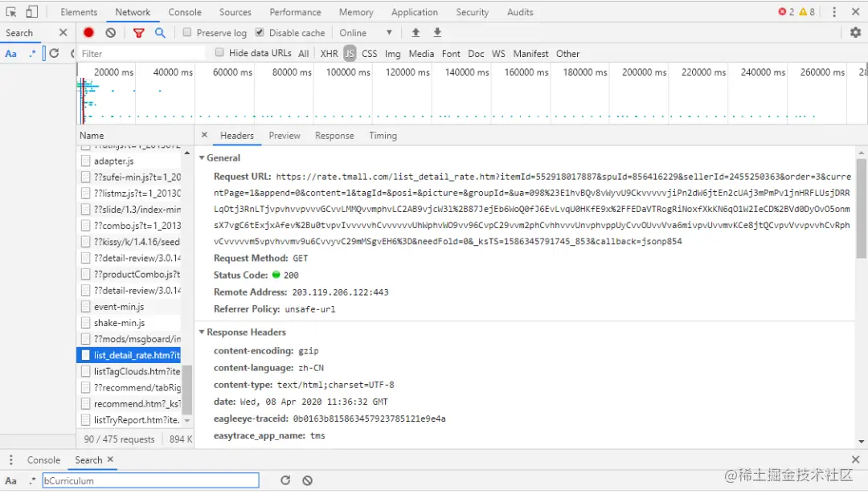This screenshot has height=498, width=868.
Task: Toggle regex option in drawer search
Action: point(32,480)
